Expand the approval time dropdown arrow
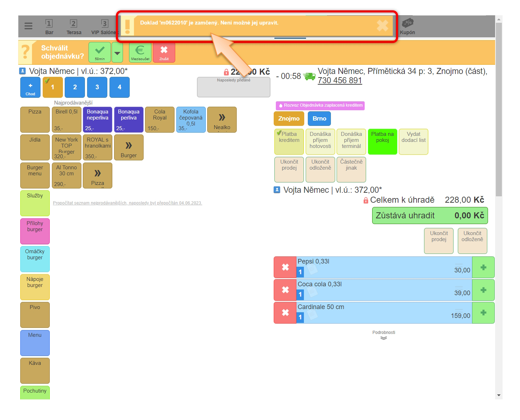Screen dimensions: 520x420 [117, 53]
